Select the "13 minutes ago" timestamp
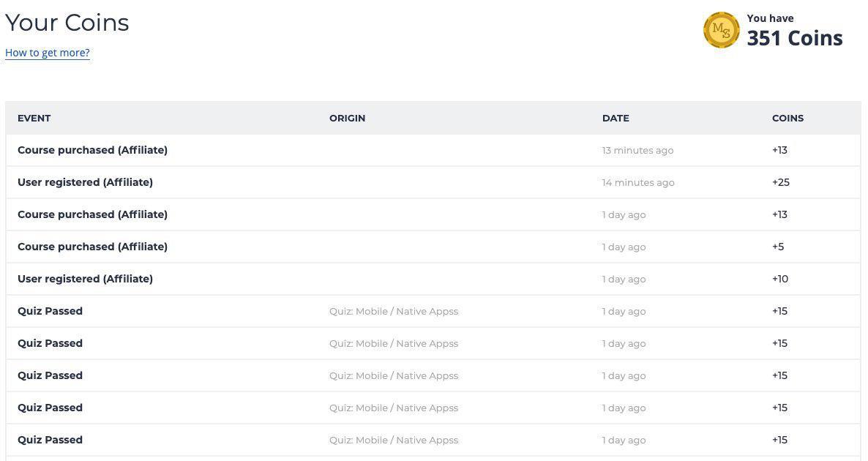 637,150
